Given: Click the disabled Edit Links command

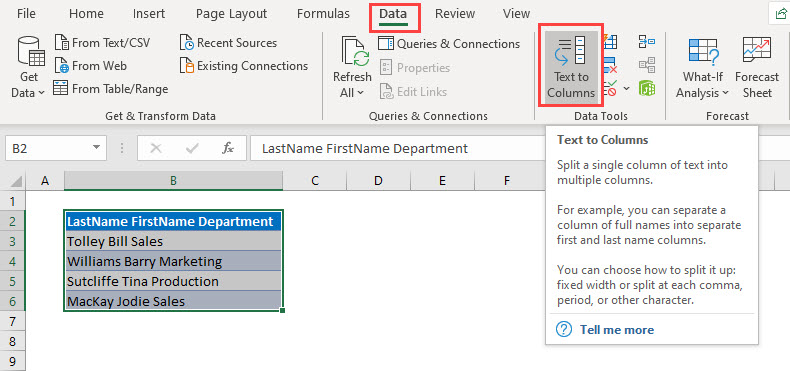Looking at the screenshot, I should 413,92.
